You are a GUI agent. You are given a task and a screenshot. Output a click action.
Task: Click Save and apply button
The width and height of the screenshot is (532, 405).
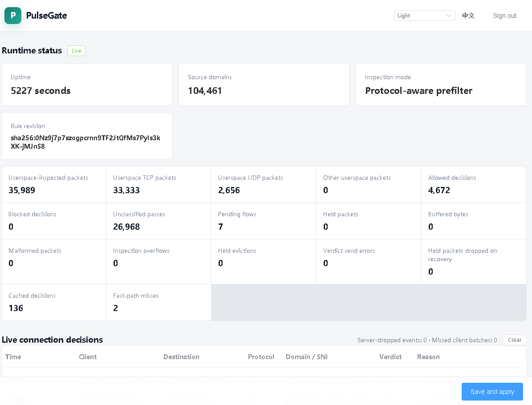pos(492,392)
